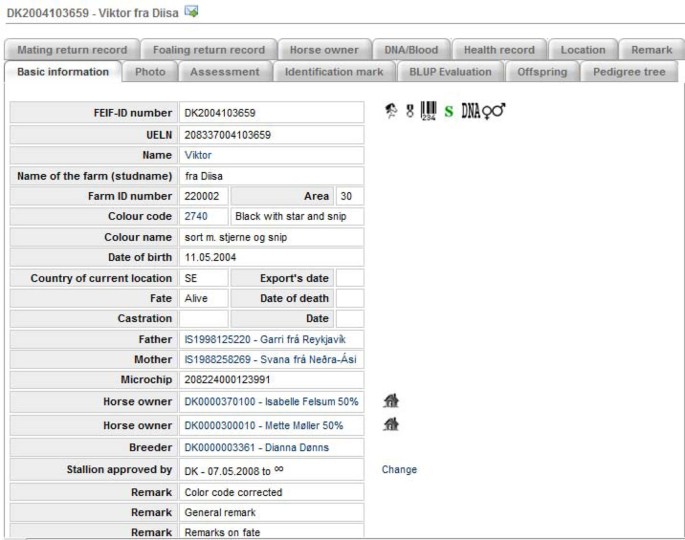
Task: Click house icon next to Mette Møller
Action: [x=392, y=424]
